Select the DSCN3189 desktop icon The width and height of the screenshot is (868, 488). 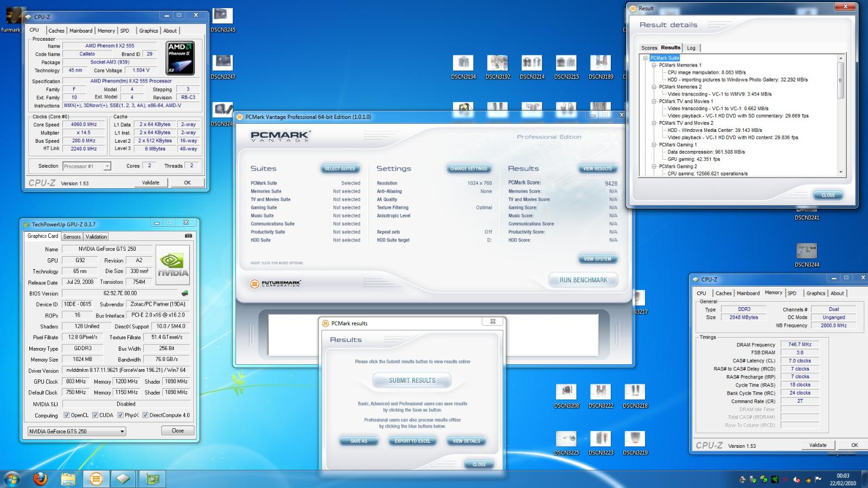601,67
